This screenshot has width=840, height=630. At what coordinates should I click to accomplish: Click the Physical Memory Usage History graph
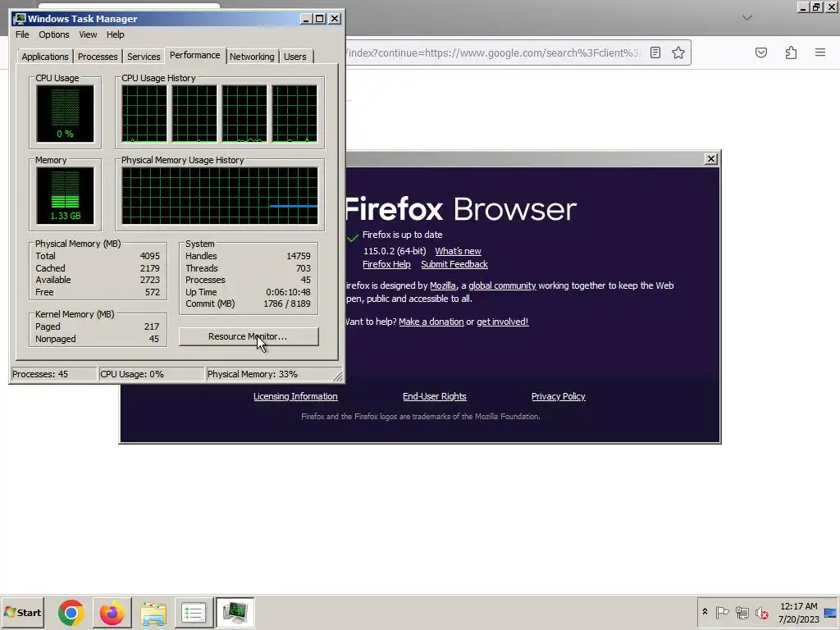pos(220,195)
